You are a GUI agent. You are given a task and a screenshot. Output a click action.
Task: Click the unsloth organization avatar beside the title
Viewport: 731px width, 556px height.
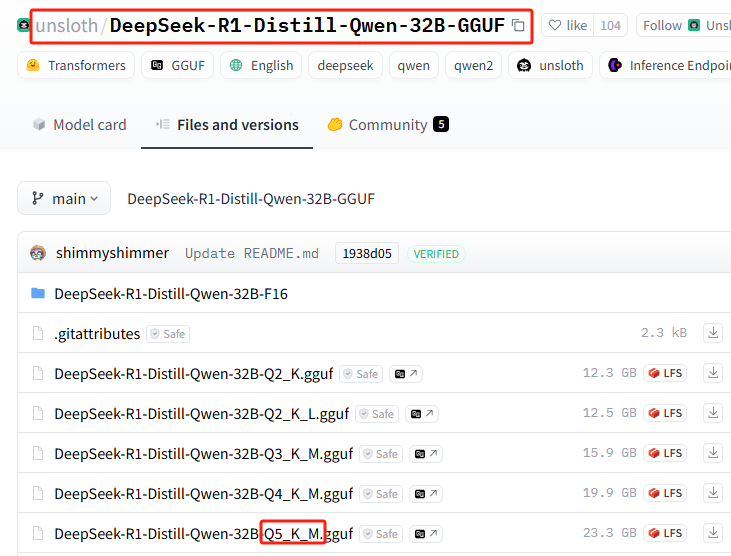[22, 25]
